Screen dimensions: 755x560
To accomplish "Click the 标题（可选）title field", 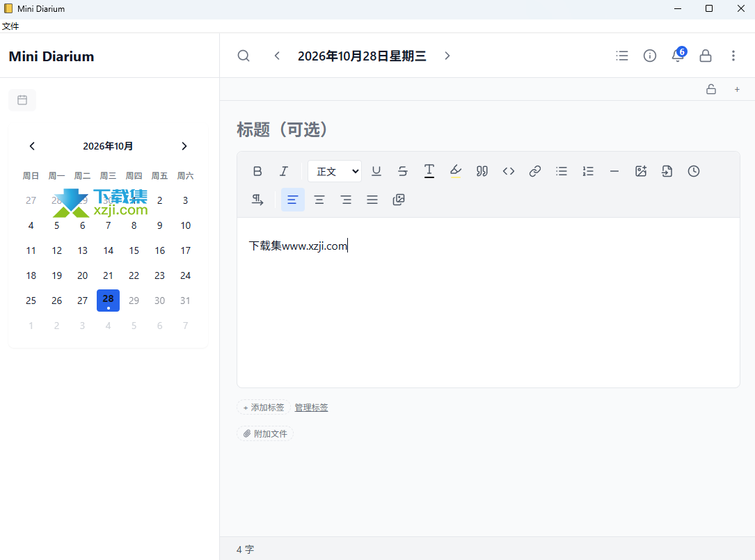I will pyautogui.click(x=488, y=129).
